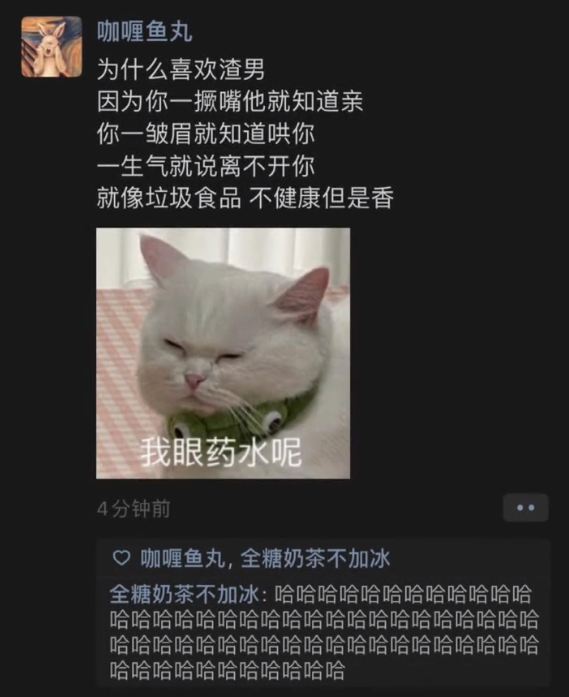Click the cat's closed eyes in the photo
The image size is (569, 697).
coord(203,349)
